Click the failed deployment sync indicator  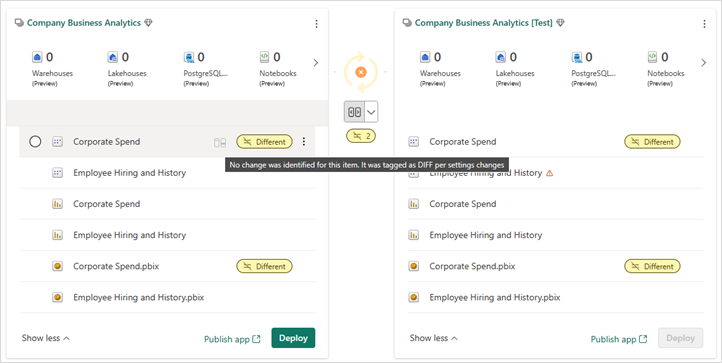[x=361, y=72]
